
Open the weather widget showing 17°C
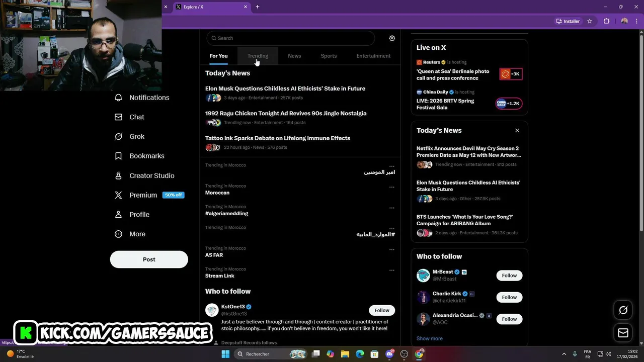tap(20, 354)
